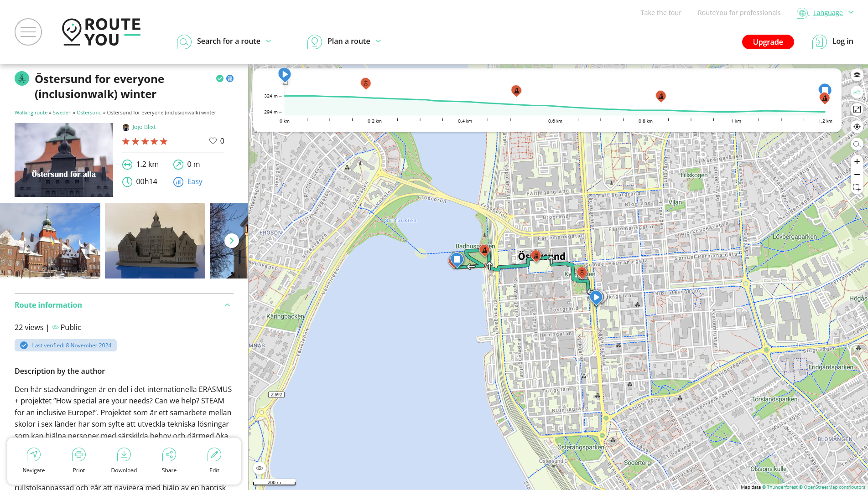This screenshot has width=868, height=490.
Task: Zoom in on the map
Action: (x=857, y=161)
